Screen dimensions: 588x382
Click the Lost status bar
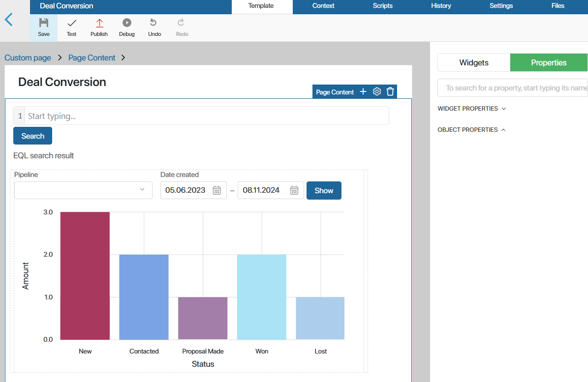320,319
